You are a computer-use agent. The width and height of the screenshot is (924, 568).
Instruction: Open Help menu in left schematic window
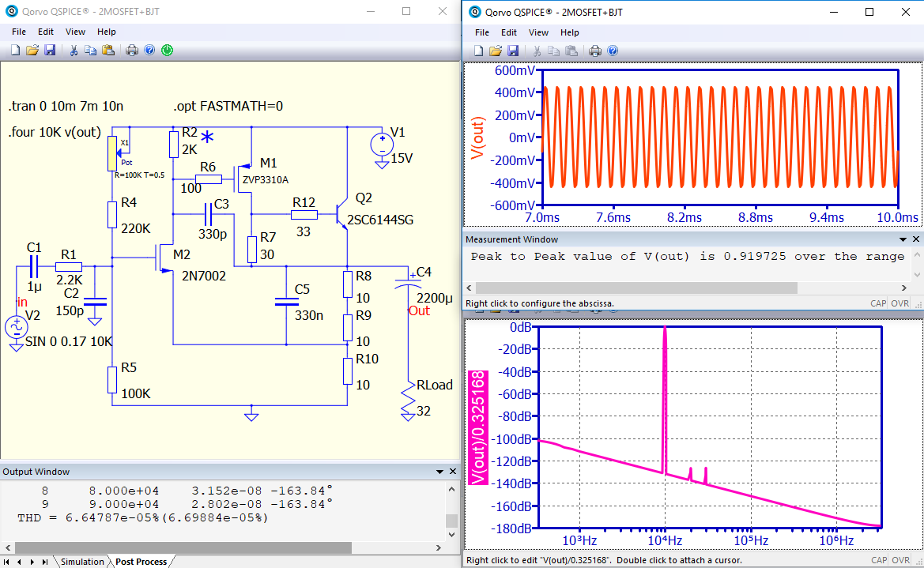[x=106, y=32]
